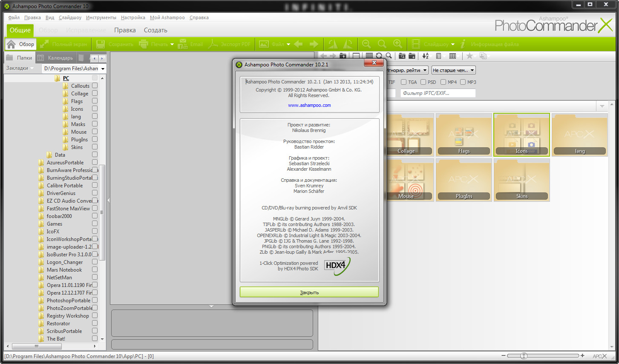Open the Обзор home view
The height and width of the screenshot is (364, 619).
tap(20, 44)
